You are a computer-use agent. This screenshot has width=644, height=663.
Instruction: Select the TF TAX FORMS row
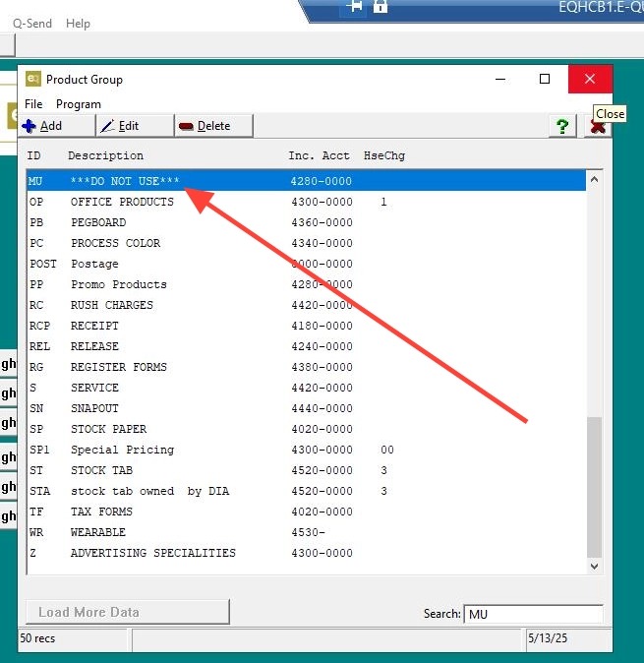pyautogui.click(x=307, y=512)
